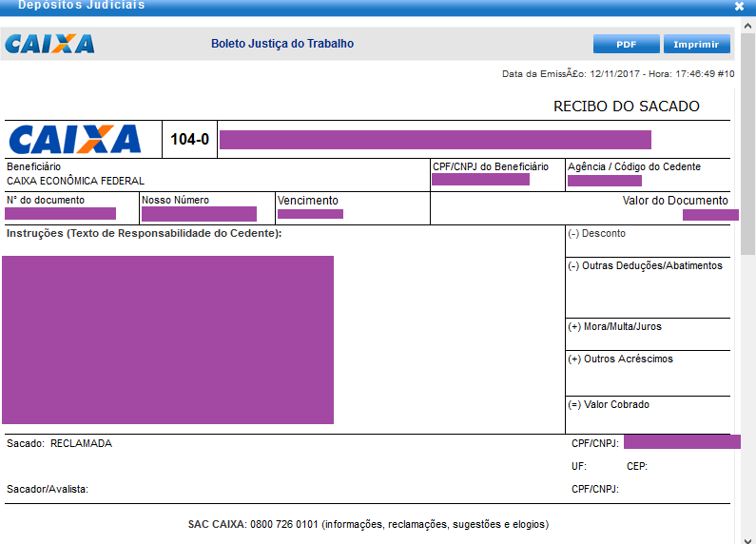Click the CAIXA ECONÔMICA FEDERAL beneficiary text

click(76, 181)
